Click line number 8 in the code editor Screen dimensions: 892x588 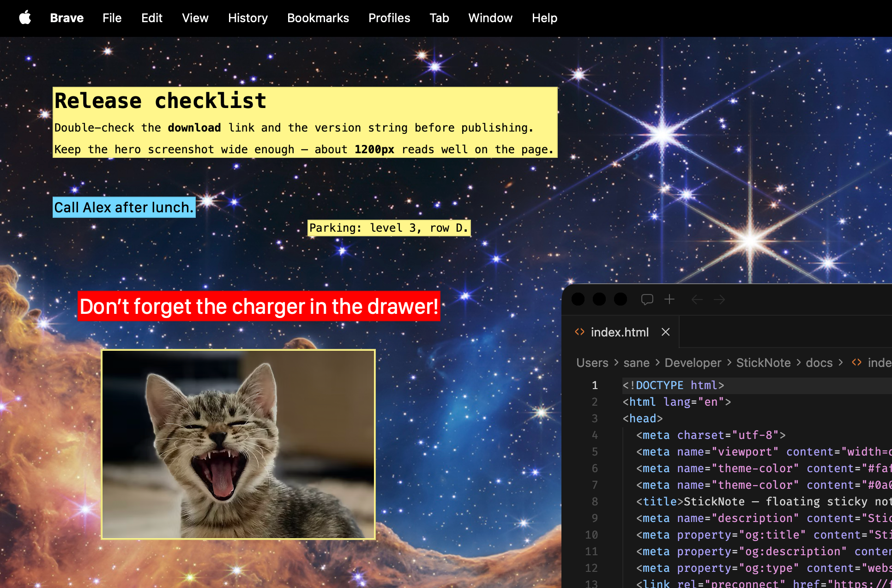click(x=595, y=502)
